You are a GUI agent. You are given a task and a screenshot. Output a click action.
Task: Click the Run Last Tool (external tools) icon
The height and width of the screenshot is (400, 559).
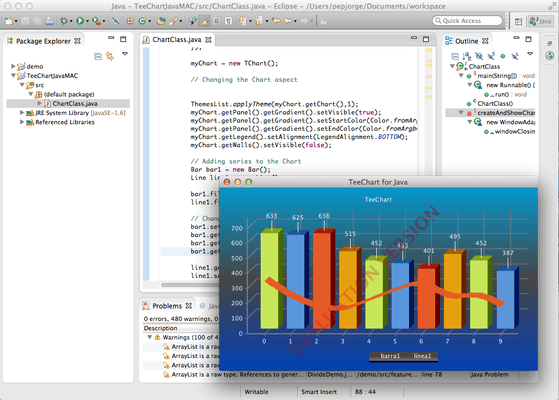pos(96,21)
